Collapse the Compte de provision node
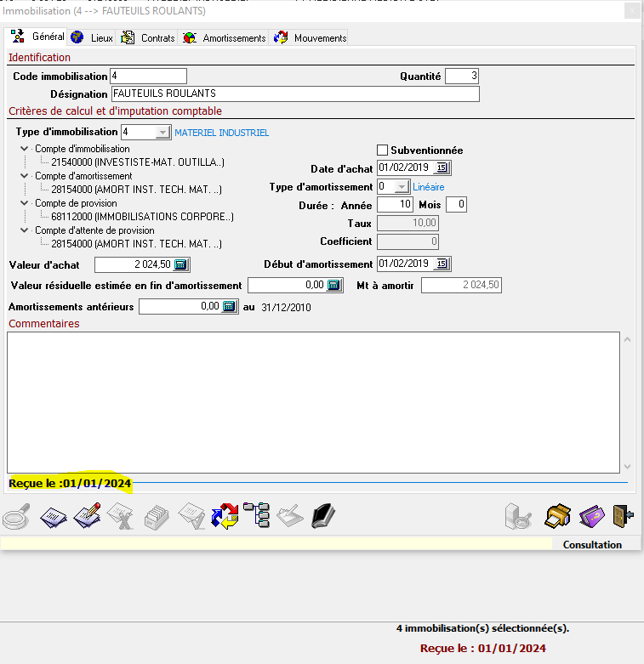This screenshot has width=644, height=664. click(x=23, y=204)
